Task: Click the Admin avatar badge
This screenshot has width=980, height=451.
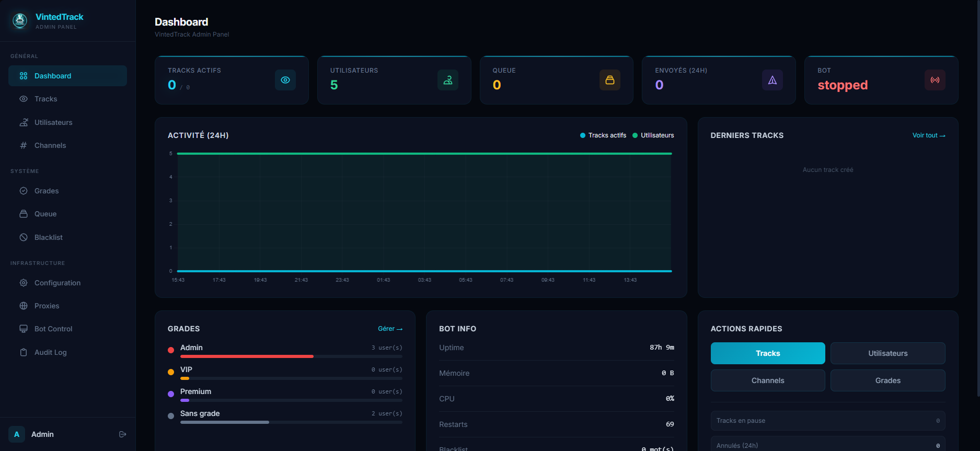Action: click(17, 434)
